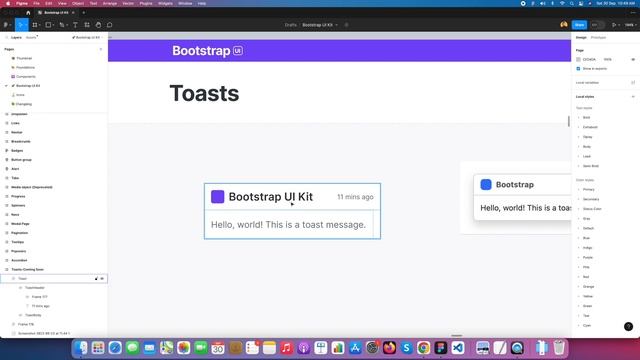Select the Comment tool
Screen dimensions: 640x360
(x=109, y=25)
